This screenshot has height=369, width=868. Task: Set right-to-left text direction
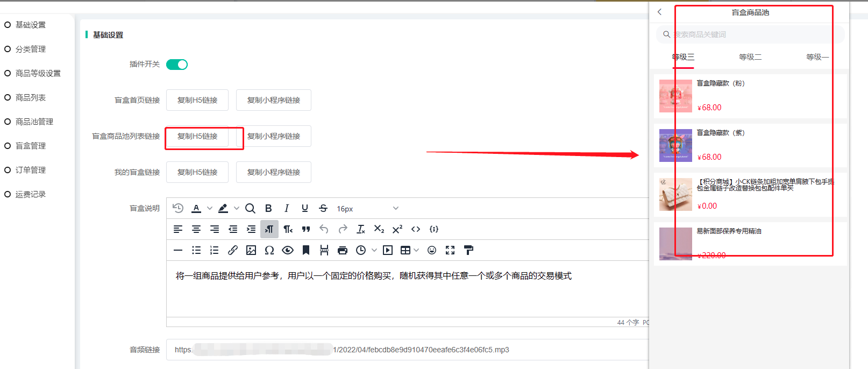pos(288,229)
